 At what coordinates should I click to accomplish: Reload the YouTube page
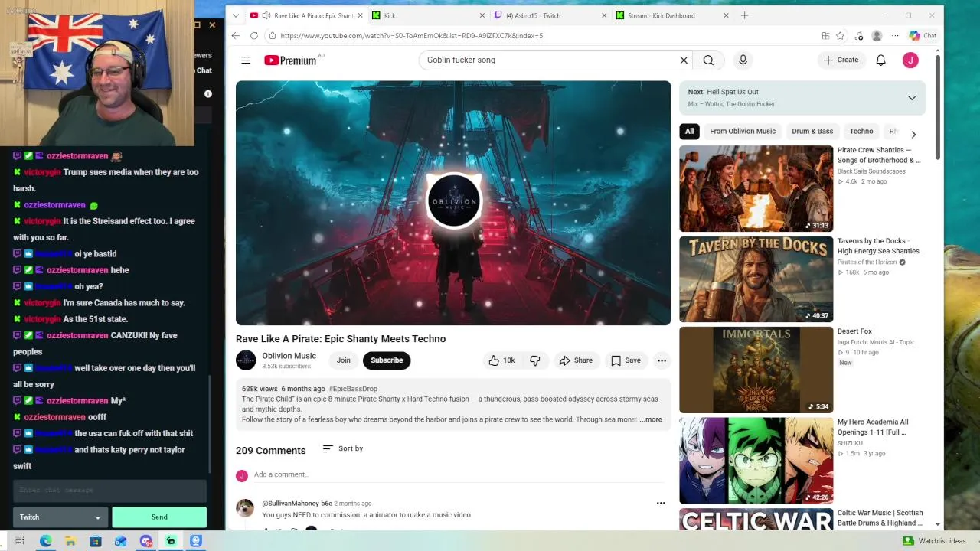254,35
